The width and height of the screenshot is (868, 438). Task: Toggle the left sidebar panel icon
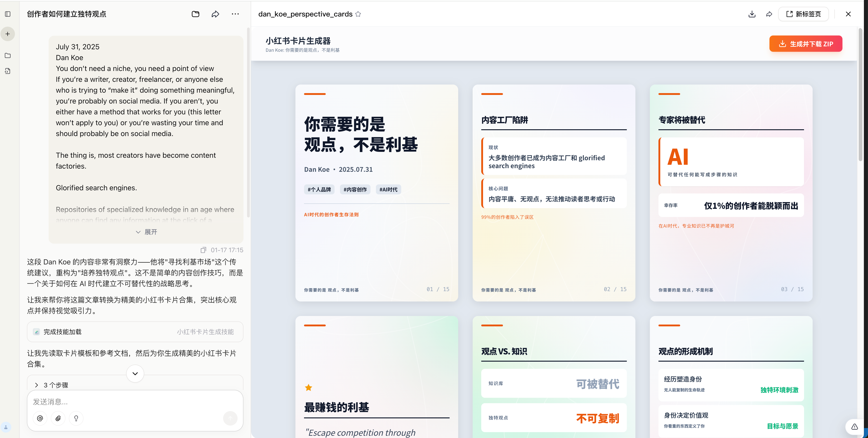pyautogui.click(x=8, y=14)
